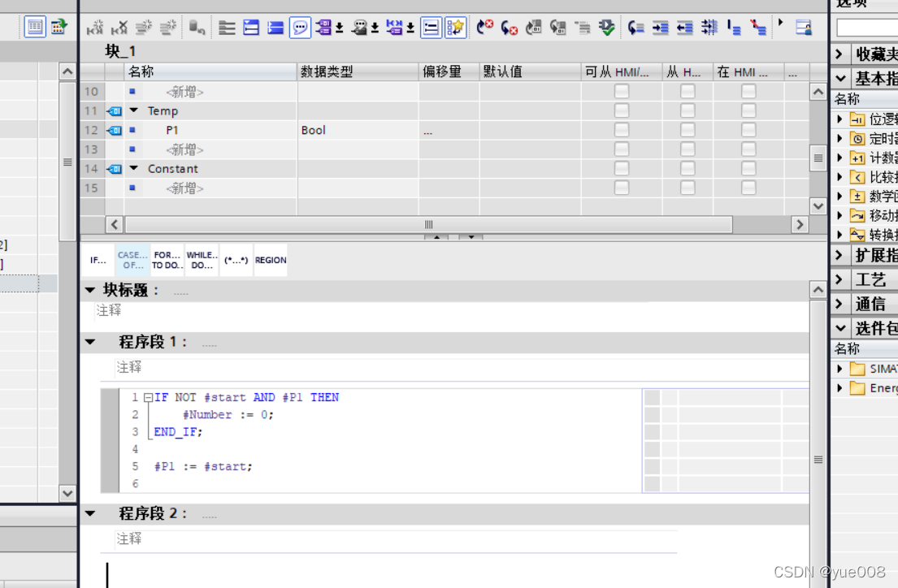Click the database cylinder toolbar icon

(x=197, y=27)
